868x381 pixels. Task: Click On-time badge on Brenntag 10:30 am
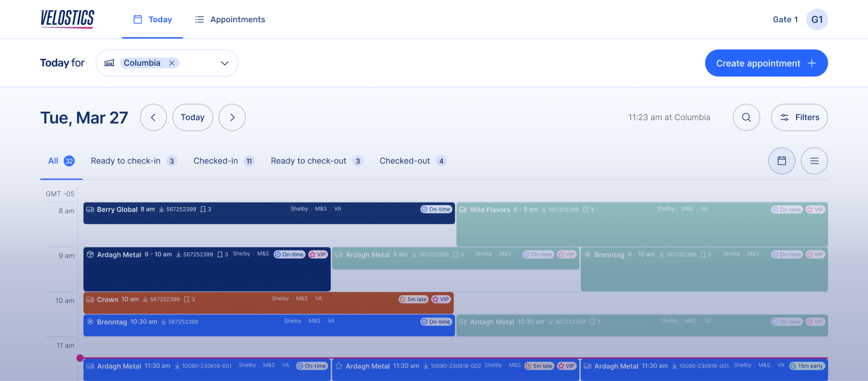pyautogui.click(x=436, y=322)
